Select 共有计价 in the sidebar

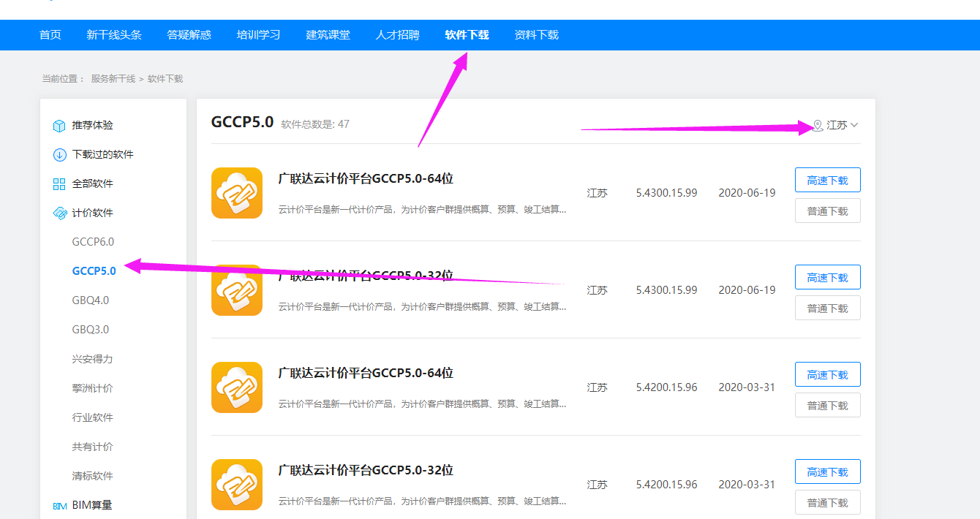pyautogui.click(x=93, y=447)
